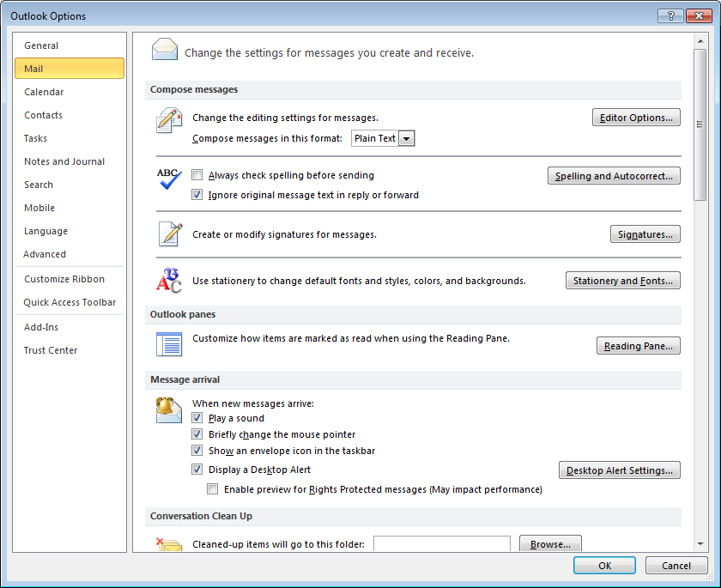This screenshot has height=588, width=721.
Task: Click Browse for cleaned-up items folder
Action: (x=550, y=544)
